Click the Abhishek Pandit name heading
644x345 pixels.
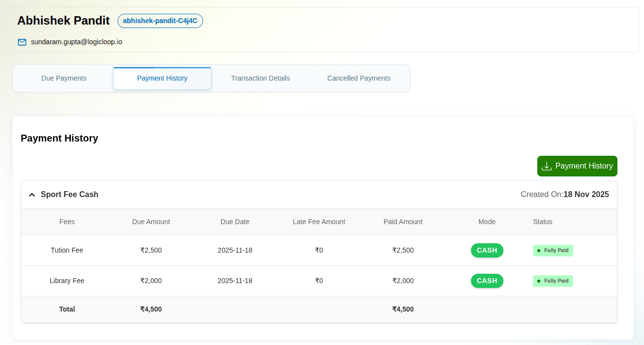pyautogui.click(x=63, y=21)
